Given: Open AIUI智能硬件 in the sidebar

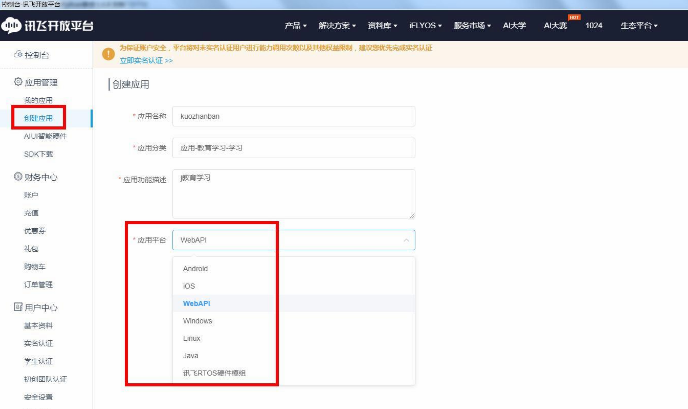Looking at the screenshot, I should pos(45,136).
